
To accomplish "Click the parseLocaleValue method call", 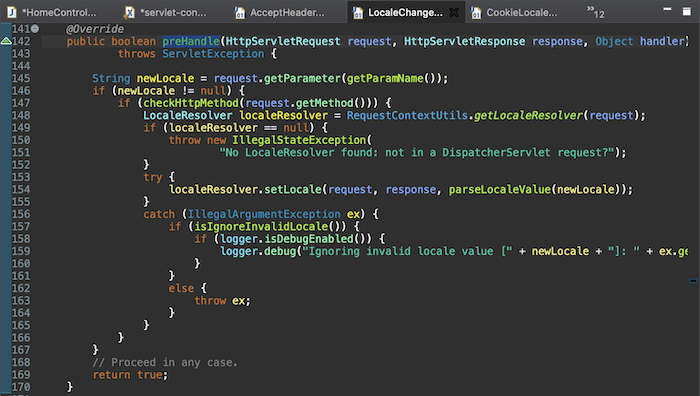I will pos(500,189).
